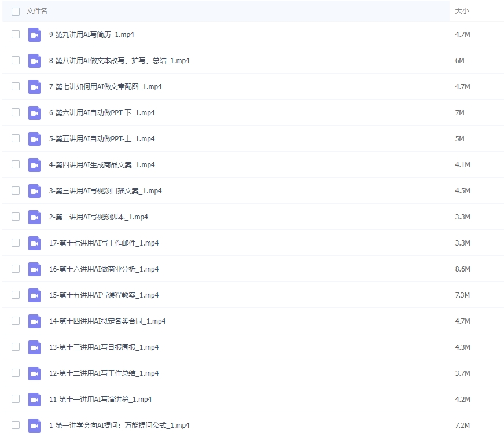Image resolution: width=504 pixels, height=436 pixels.
Task: Click the video icon for 1-第一讲学会向AI提问：万能提问公式_1.mp4
Action: tap(34, 424)
